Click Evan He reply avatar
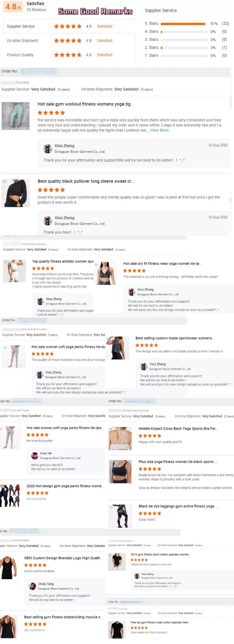Viewport: 234px width, 644px height. coord(35,456)
